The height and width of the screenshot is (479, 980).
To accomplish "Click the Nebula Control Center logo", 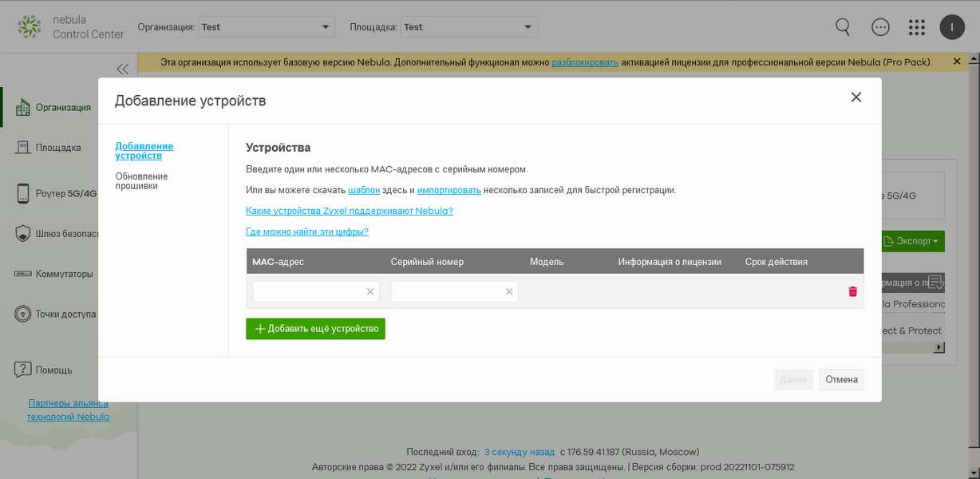I will pyautogui.click(x=71, y=26).
